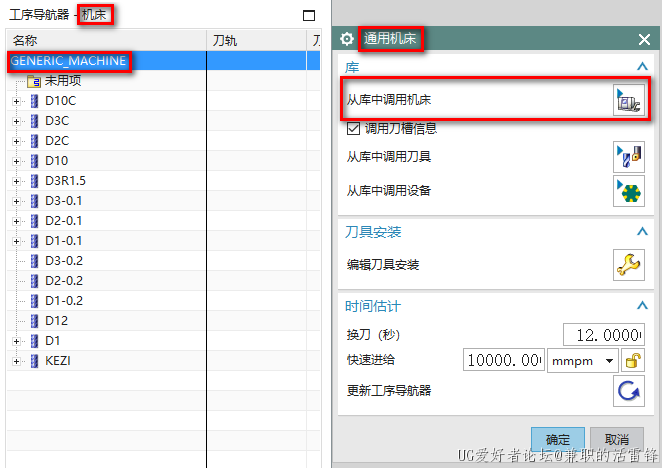Select the 未用项 folder item

click(62, 81)
